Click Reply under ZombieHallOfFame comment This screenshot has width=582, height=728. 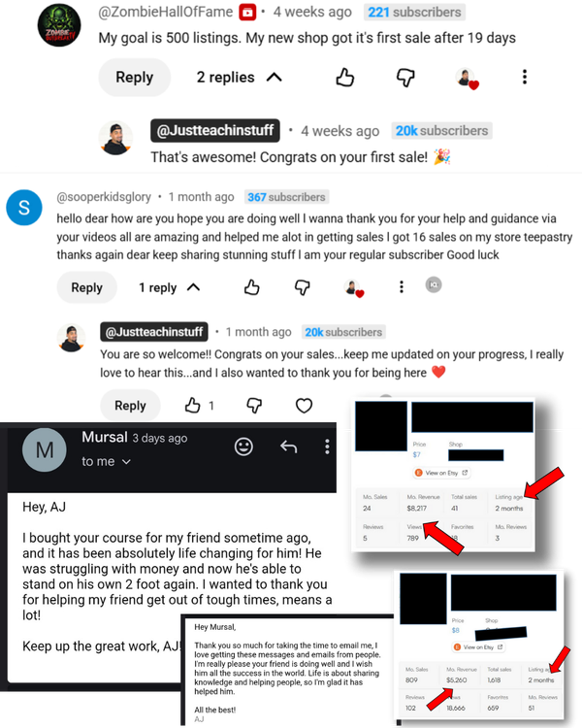click(135, 77)
